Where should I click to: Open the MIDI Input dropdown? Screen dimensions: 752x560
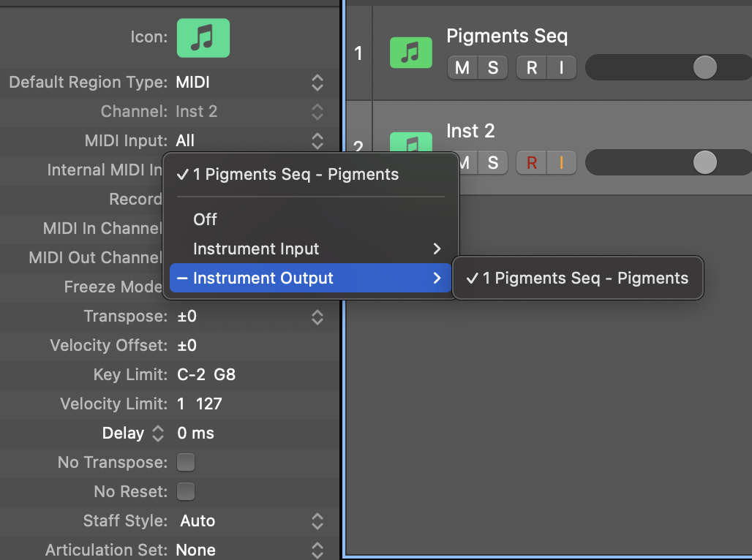point(249,141)
